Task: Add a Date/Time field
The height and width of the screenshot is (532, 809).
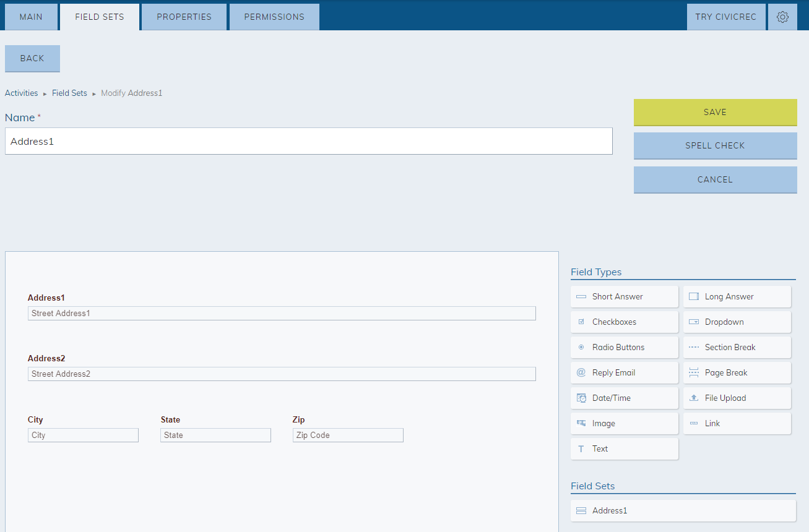Action: coord(625,398)
